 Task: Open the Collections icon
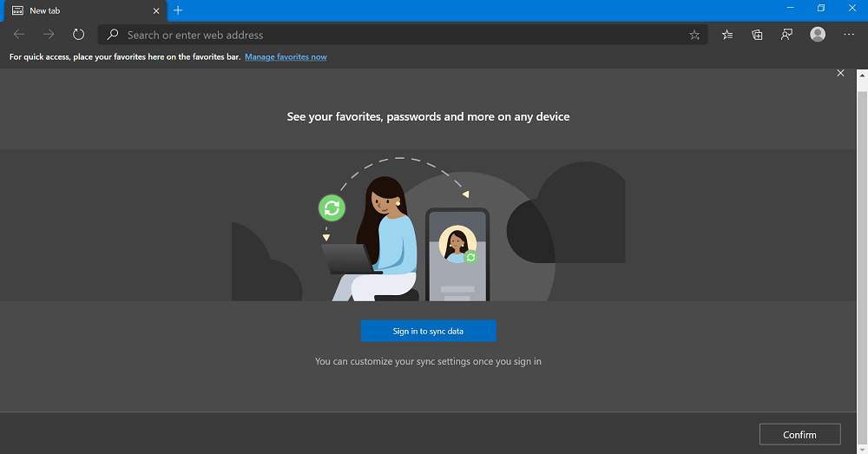point(757,35)
